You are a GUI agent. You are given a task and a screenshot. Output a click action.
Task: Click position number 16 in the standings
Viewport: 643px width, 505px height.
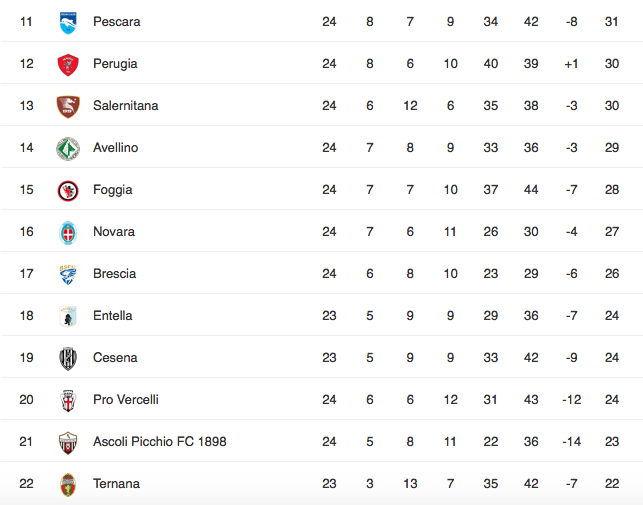tap(27, 232)
